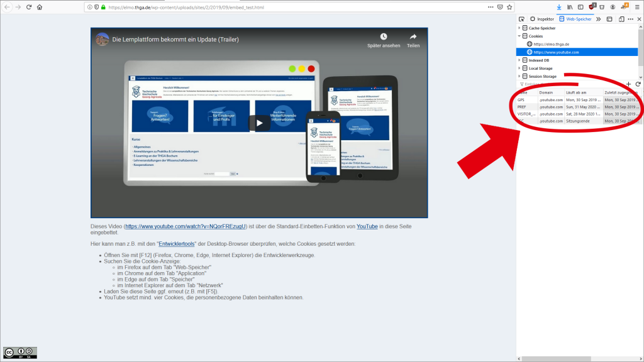Open devtools options three-dots menu

[630, 19]
